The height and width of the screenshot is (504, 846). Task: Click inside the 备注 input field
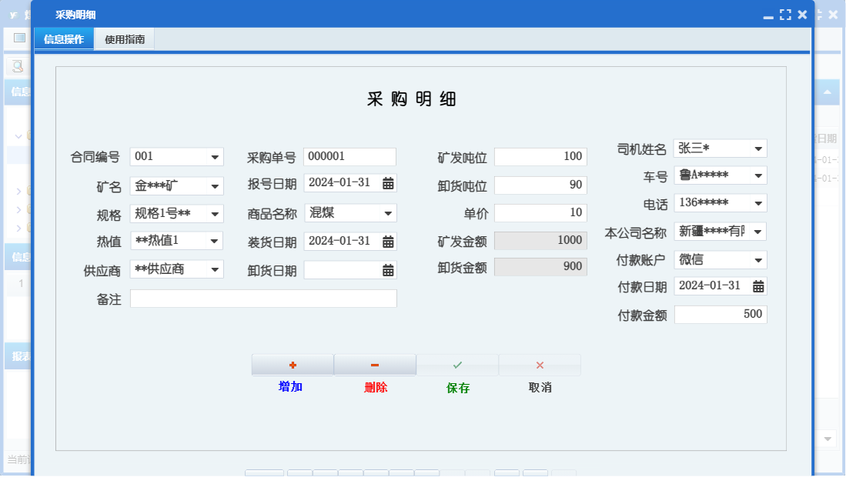pos(263,299)
